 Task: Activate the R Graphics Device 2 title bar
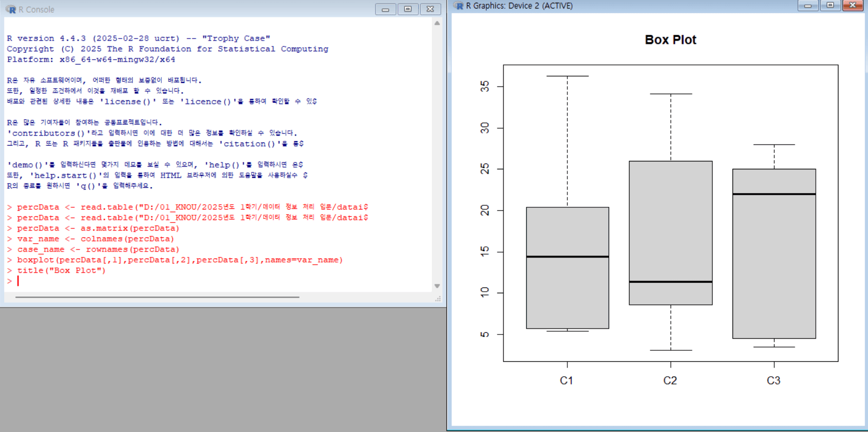(659, 6)
